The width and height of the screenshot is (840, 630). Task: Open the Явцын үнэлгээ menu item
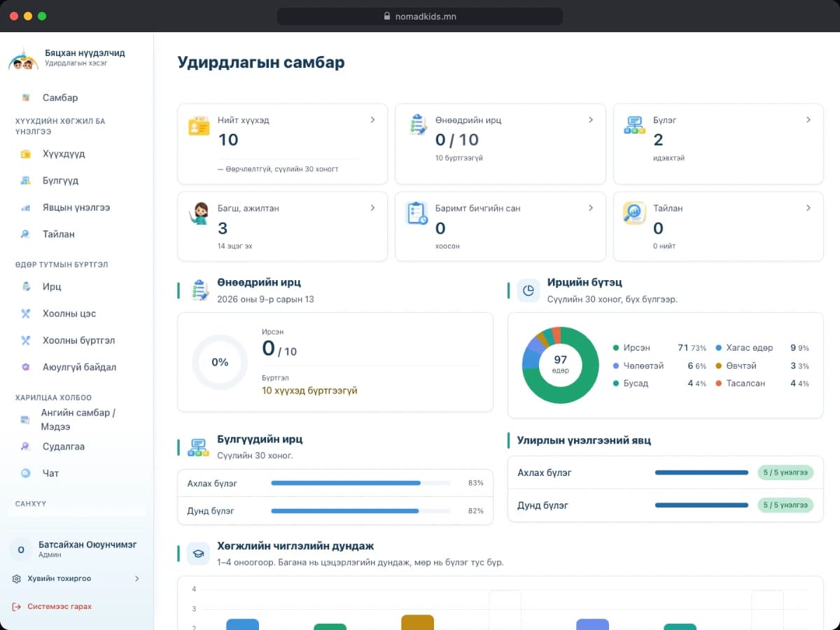(77, 208)
